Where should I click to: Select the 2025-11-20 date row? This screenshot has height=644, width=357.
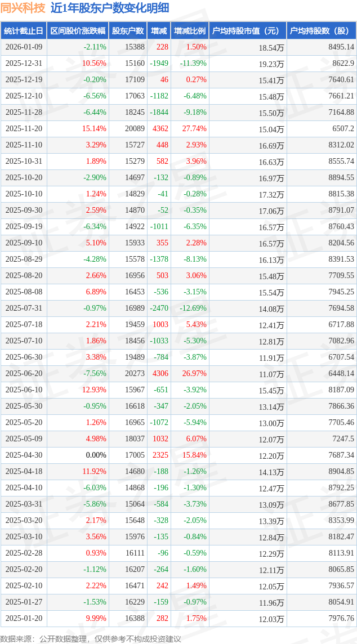(24, 129)
